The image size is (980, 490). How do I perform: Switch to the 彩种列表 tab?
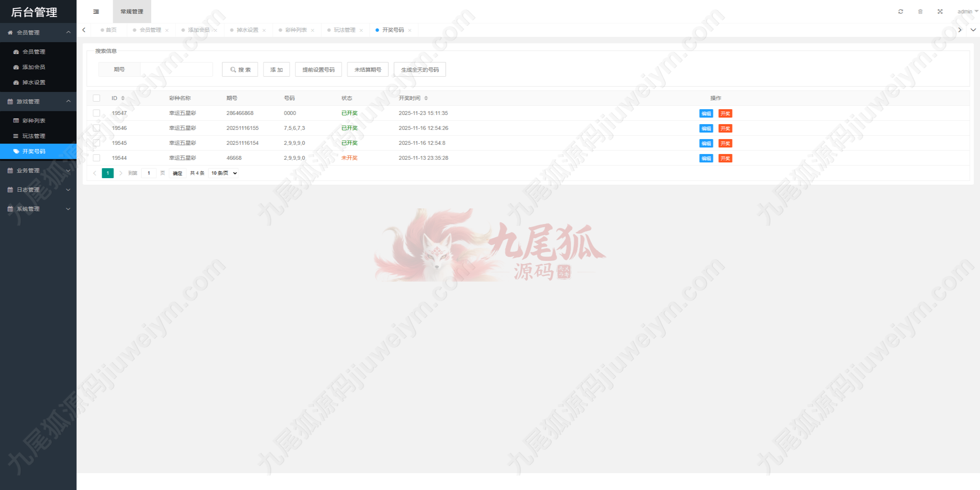pos(296,30)
